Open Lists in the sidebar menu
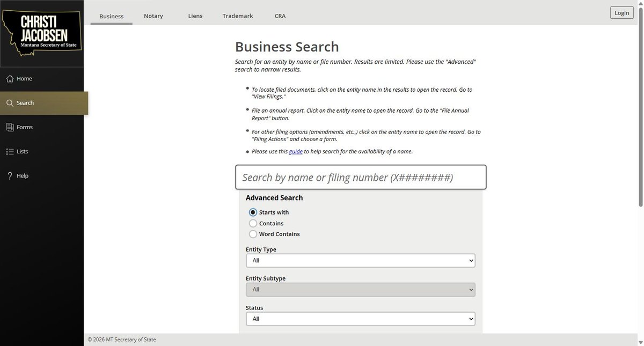Screen dimensions: 644x346 pos(42,152)
